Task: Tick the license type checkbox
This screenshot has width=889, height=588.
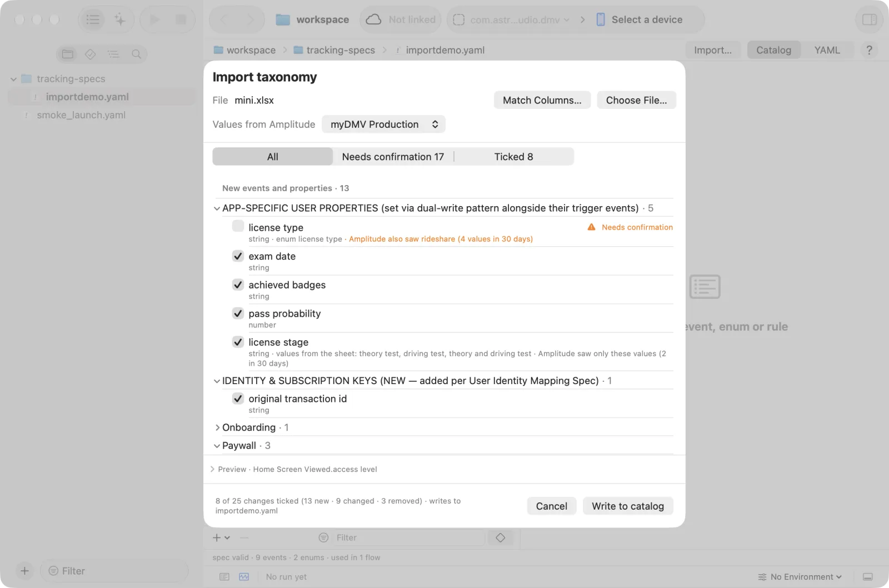Action: point(238,226)
